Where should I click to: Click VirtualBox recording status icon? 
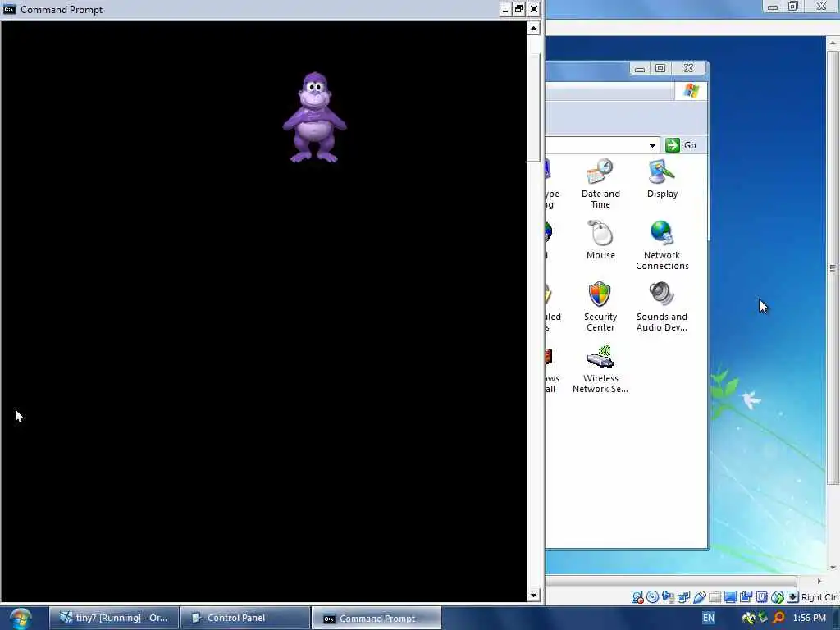pos(746,597)
